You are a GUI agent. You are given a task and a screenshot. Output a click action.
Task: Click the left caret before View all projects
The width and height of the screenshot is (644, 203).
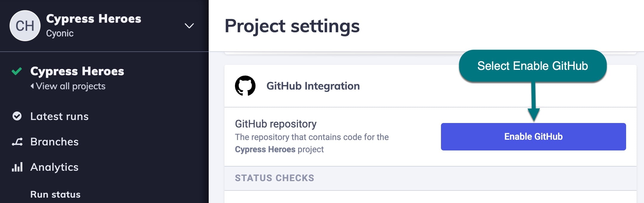point(32,86)
